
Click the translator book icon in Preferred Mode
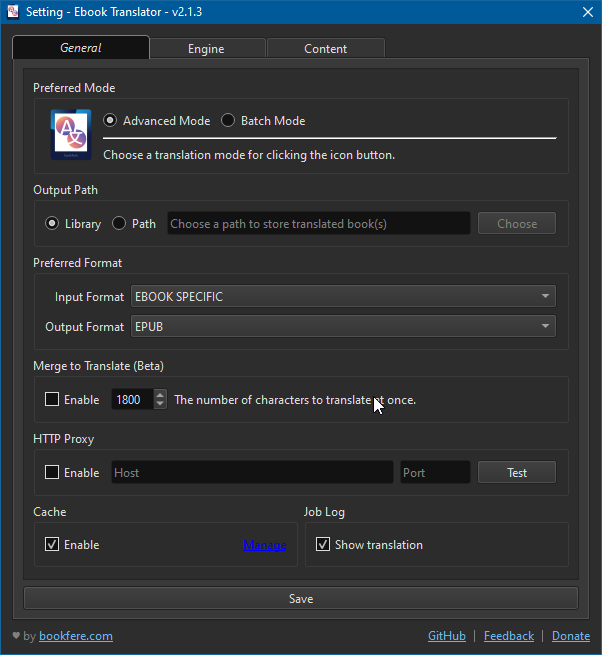(x=71, y=135)
